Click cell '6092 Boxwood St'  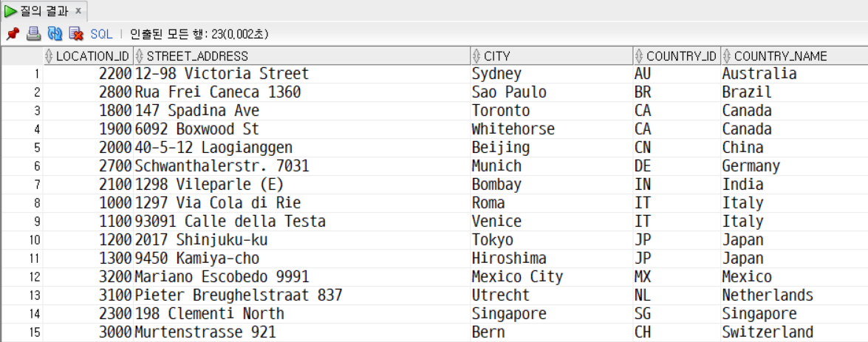click(x=301, y=129)
